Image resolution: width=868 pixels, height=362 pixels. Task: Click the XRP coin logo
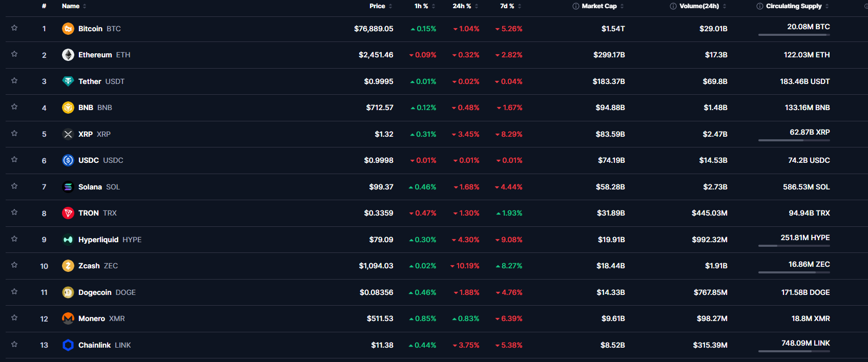[x=68, y=134]
